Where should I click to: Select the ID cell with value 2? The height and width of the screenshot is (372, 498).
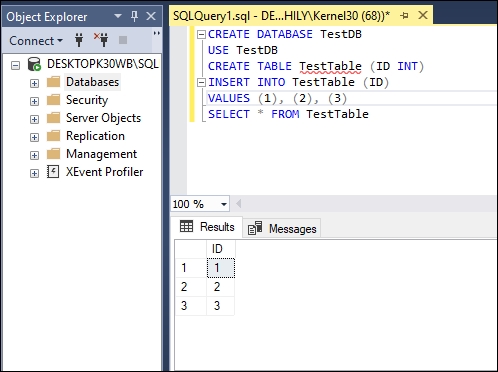coord(221,287)
